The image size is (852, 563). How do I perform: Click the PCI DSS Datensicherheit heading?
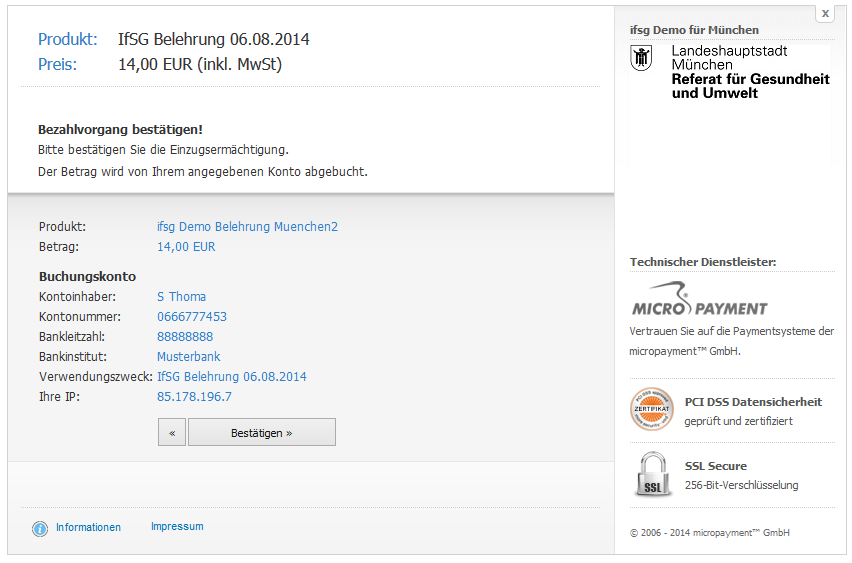click(753, 402)
